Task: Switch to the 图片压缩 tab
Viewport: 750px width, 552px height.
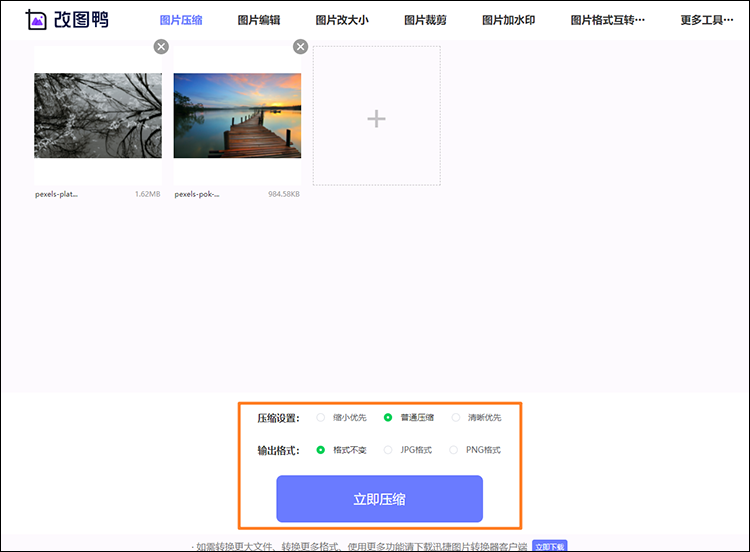Action: click(181, 20)
